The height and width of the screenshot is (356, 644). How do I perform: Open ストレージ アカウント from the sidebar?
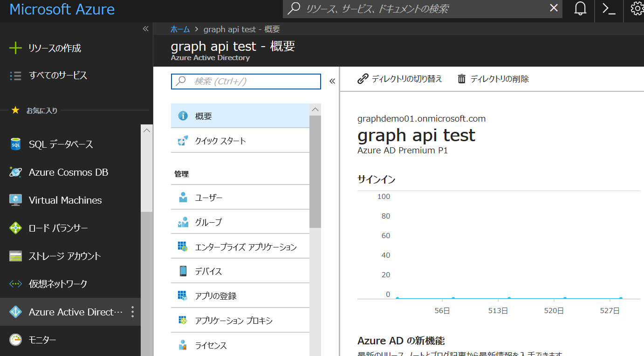(63, 256)
